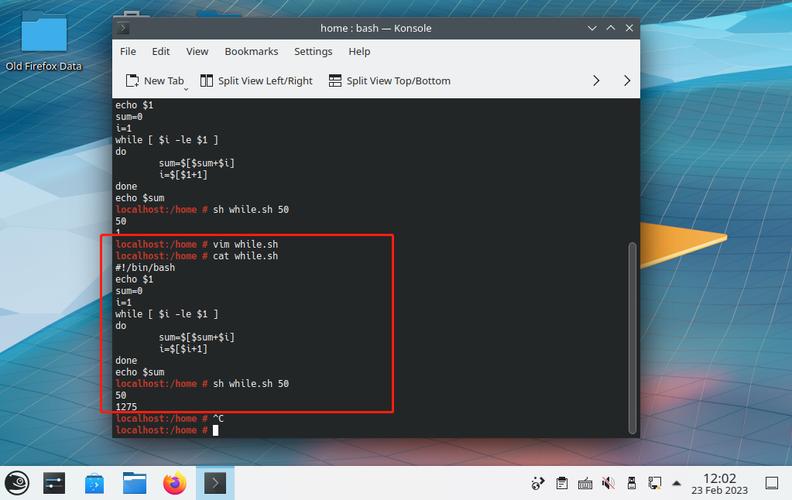Launch Discover software center from taskbar
792x500 pixels.
(x=94, y=484)
